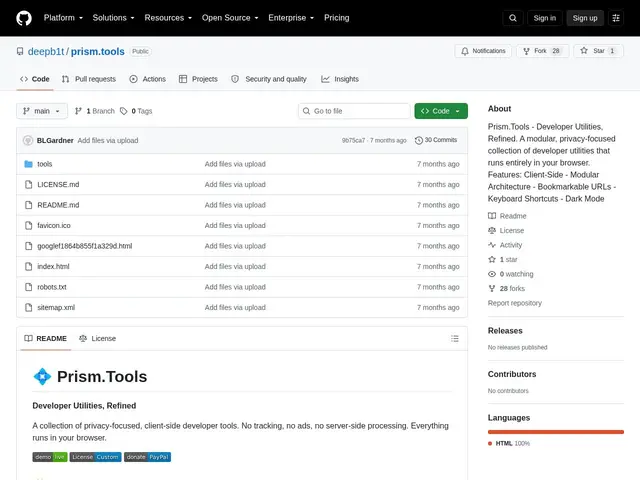Open the tools folder name

(44, 164)
